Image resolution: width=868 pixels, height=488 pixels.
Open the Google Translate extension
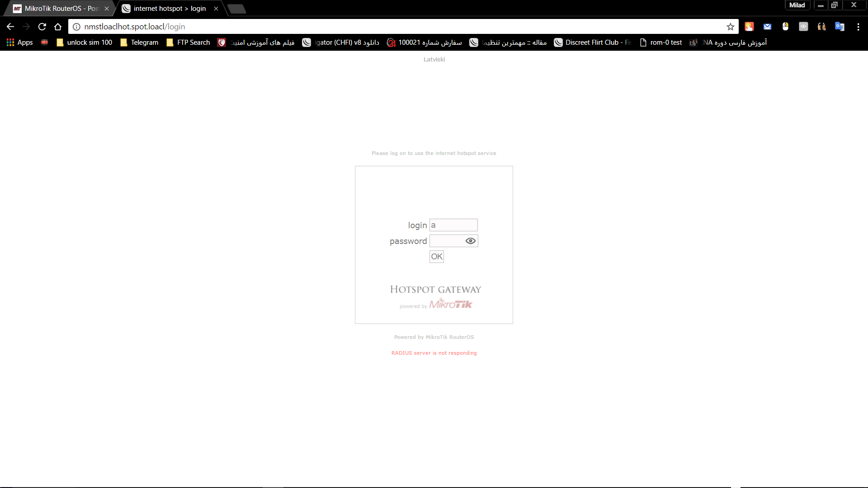840,27
